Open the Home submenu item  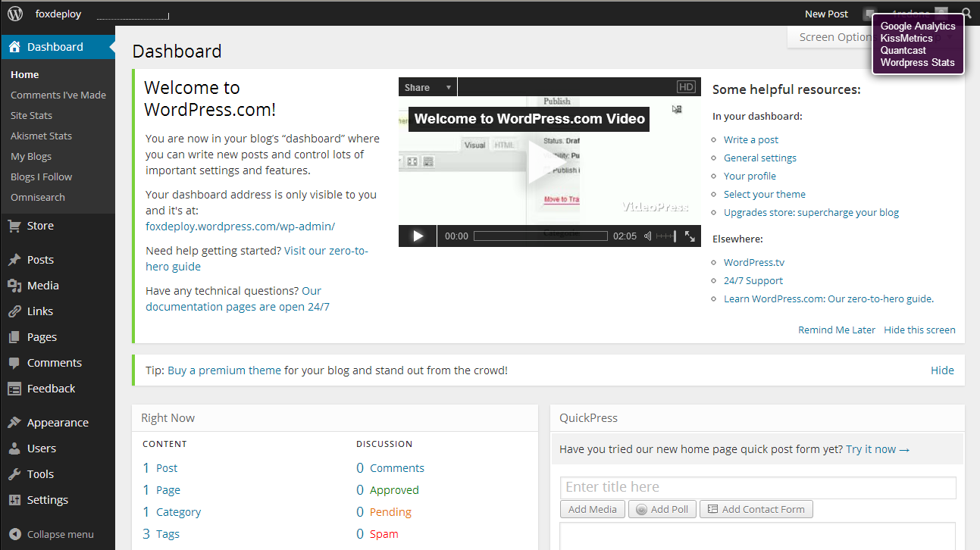[25, 74]
